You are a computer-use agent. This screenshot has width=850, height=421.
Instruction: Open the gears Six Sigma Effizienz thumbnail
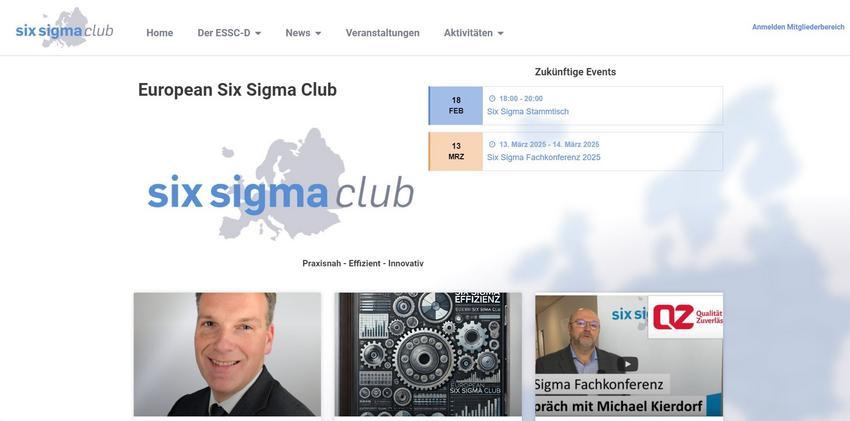click(x=428, y=355)
